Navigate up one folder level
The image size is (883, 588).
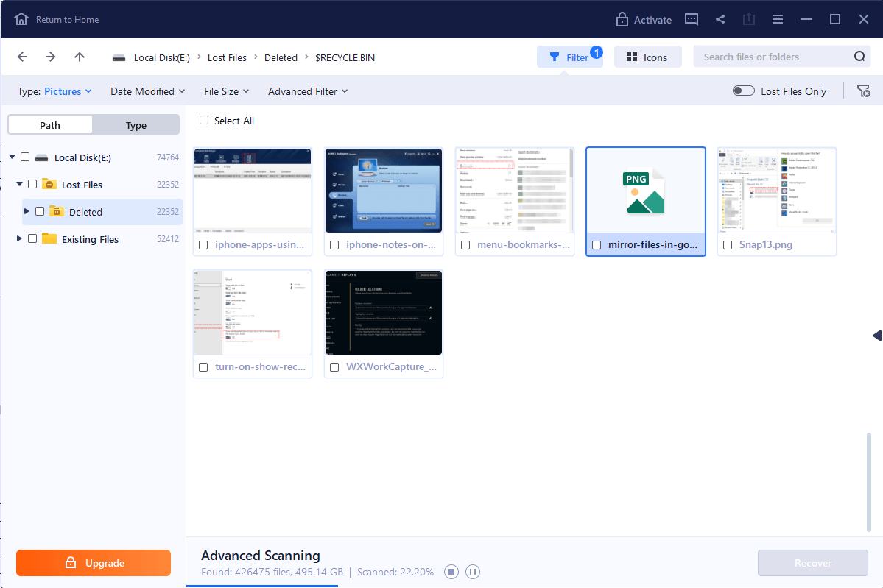point(80,57)
